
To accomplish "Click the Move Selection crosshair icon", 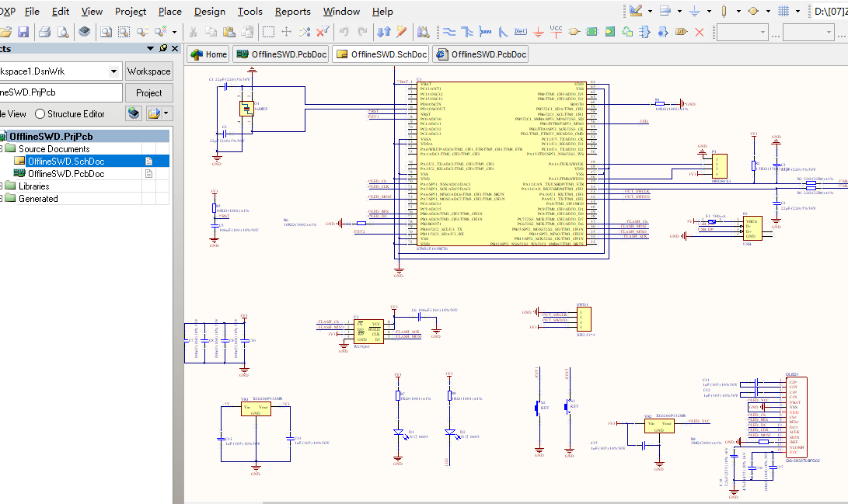I will point(287,32).
